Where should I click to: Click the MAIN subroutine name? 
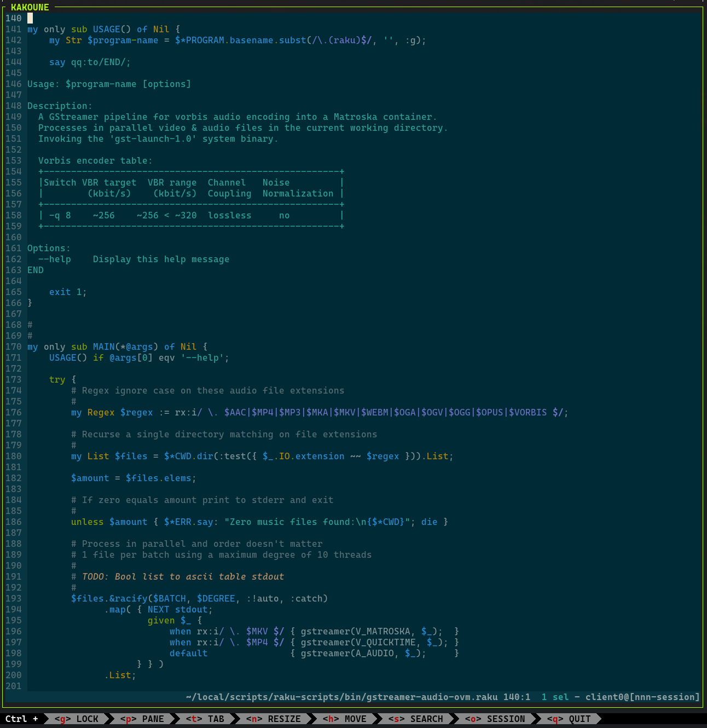103,346
